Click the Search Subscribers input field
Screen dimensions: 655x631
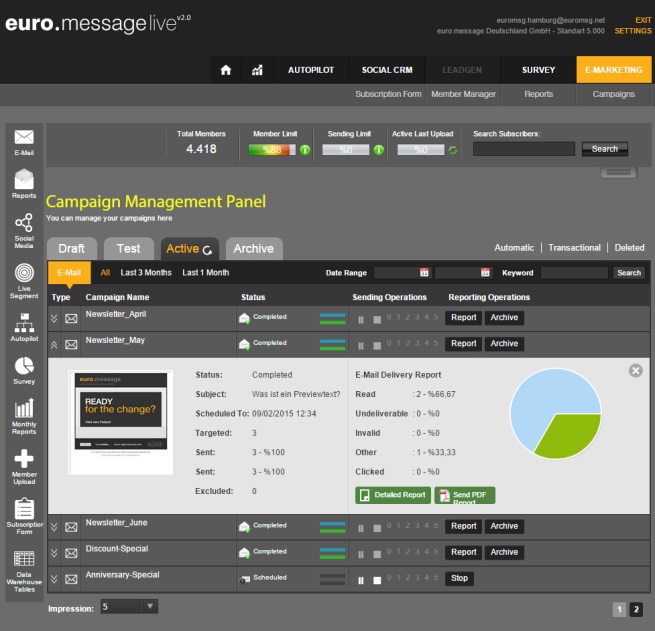[523, 149]
